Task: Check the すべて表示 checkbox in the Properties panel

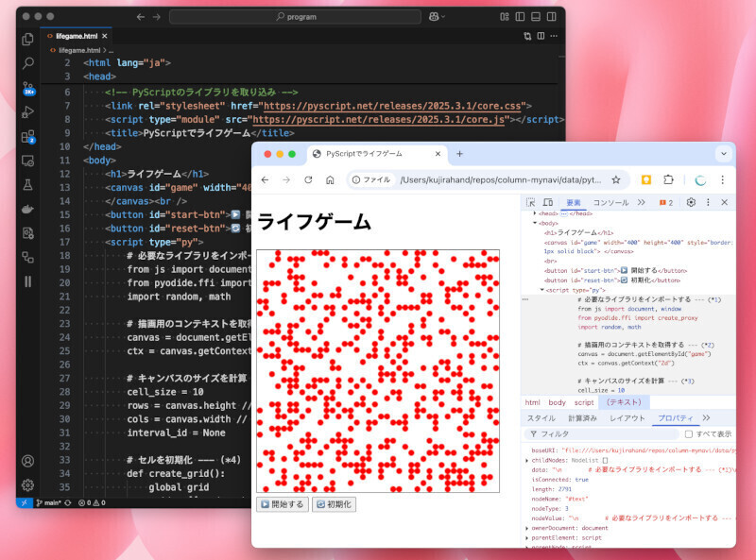Action: (x=689, y=434)
